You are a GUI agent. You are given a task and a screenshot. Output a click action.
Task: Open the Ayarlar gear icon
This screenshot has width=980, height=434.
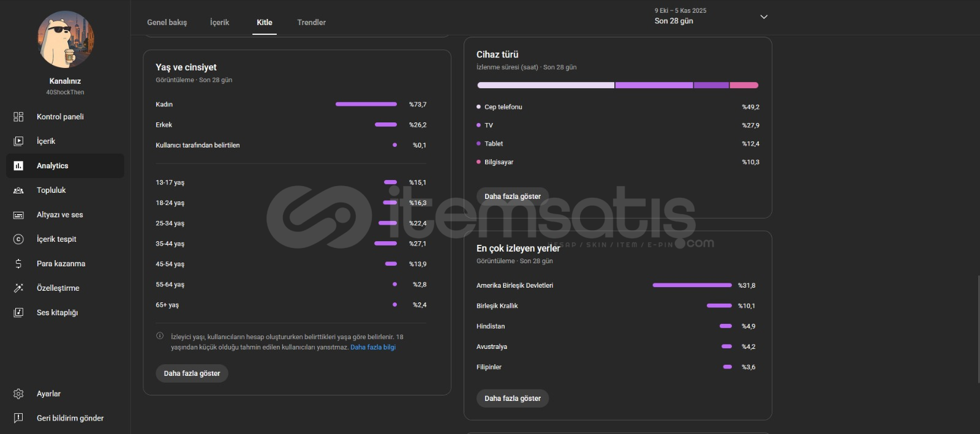point(18,394)
